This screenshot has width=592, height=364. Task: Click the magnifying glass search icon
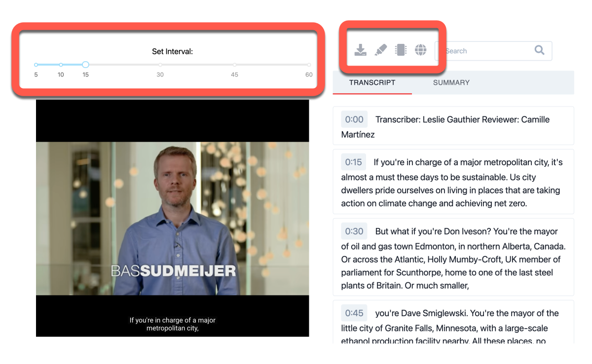pos(540,50)
